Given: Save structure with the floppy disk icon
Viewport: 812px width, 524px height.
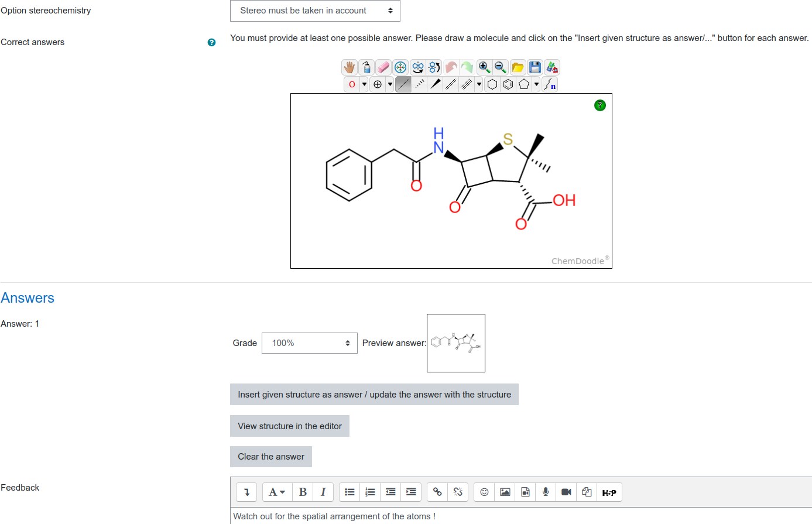Looking at the screenshot, I should click(x=535, y=67).
